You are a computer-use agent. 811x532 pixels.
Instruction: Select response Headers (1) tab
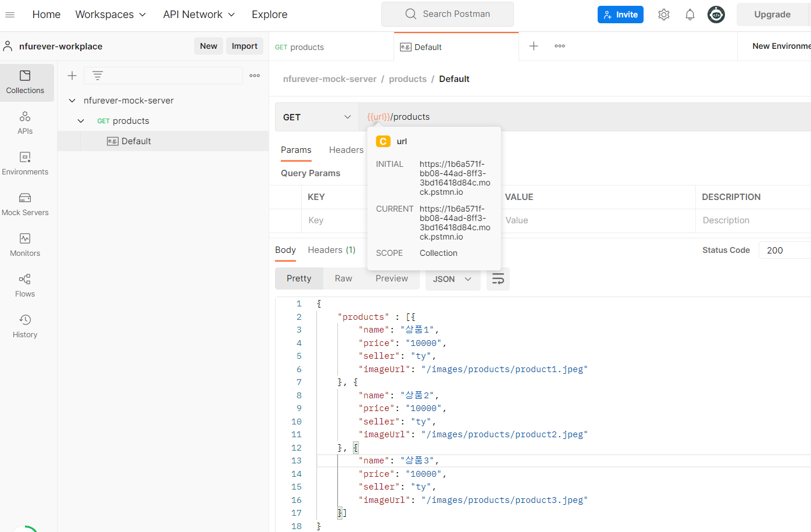(x=331, y=250)
